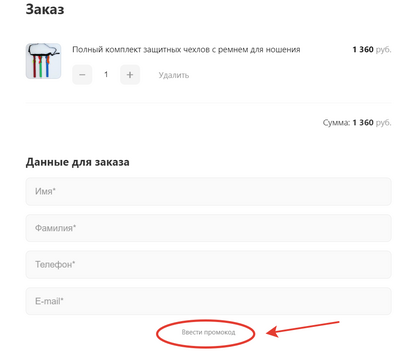418x361 pixels.
Task: Focus the Фамилия input field
Action: click(x=208, y=228)
